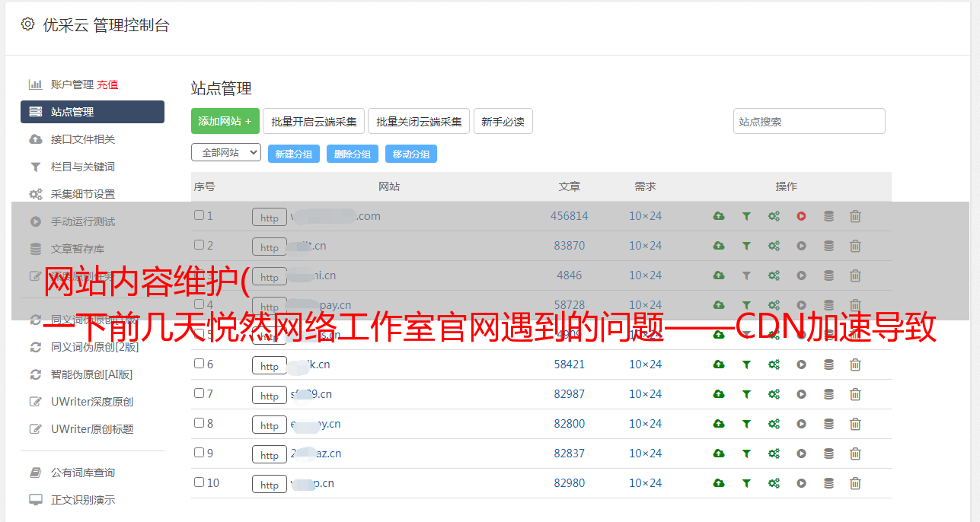Click the database icon in row 1
980x522 pixels.
tap(828, 216)
